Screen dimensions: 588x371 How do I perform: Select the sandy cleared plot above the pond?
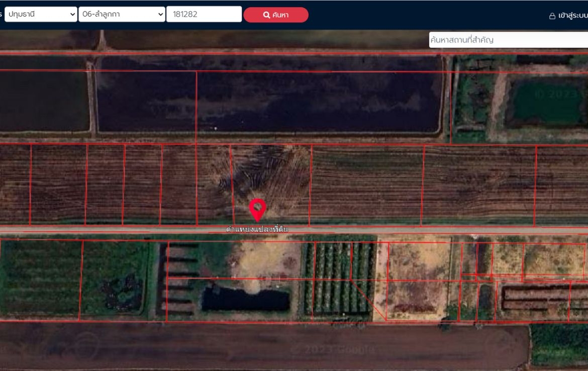click(x=266, y=260)
